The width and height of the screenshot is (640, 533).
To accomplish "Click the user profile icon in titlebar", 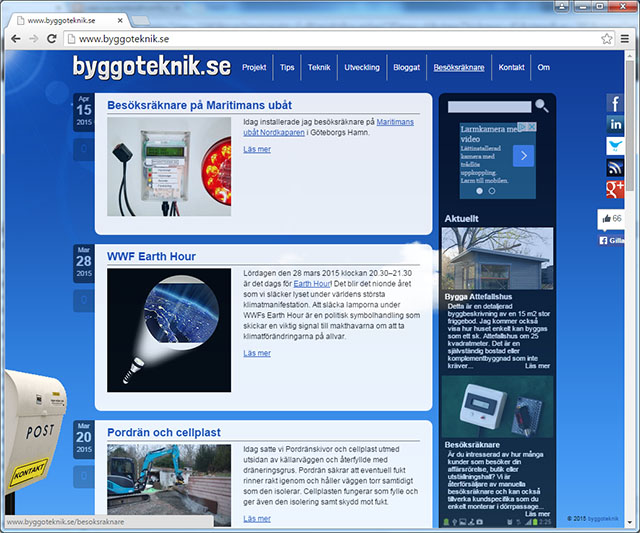I will tap(562, 6).
